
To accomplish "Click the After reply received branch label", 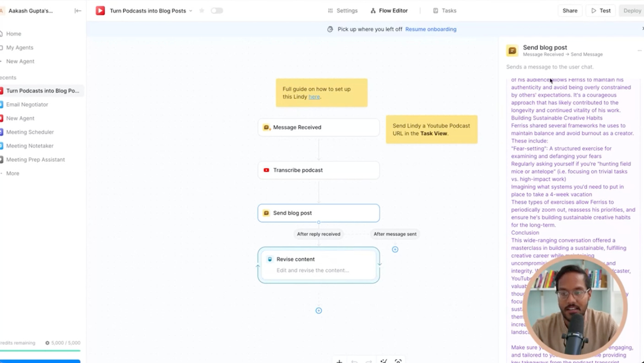I will (x=318, y=234).
